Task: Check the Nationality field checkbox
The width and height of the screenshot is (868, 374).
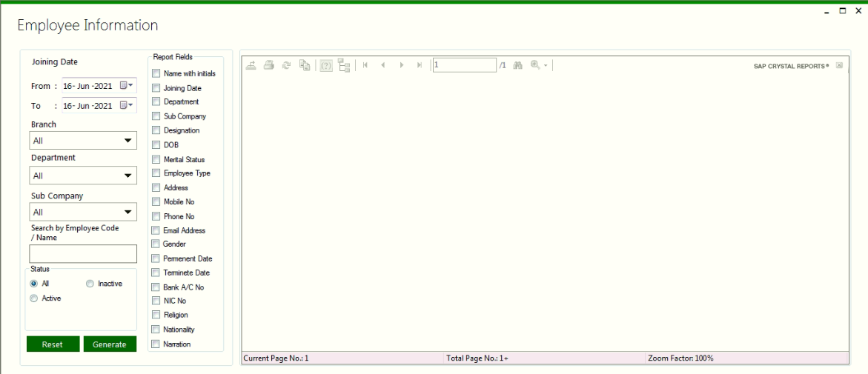Action: 156,330
